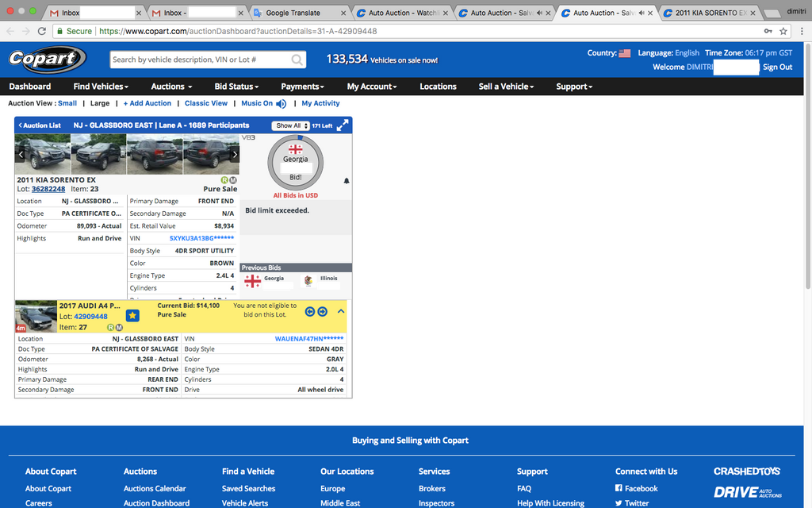
Task: Open lot 36282248 link
Action: click(48, 189)
